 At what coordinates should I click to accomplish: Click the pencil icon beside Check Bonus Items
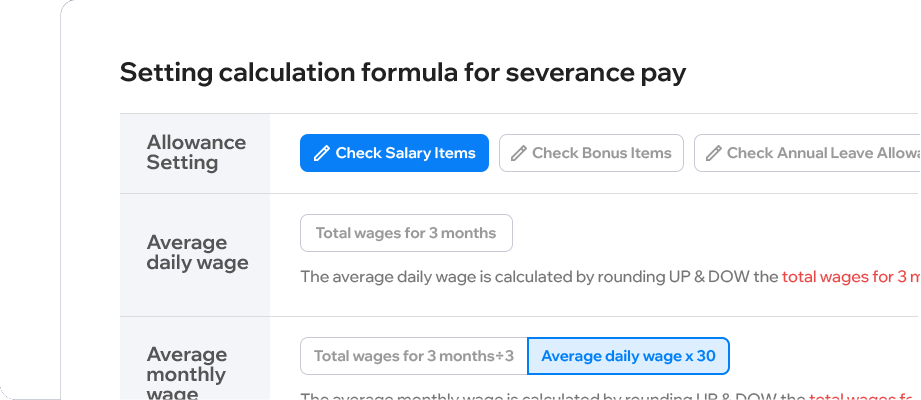tap(518, 153)
